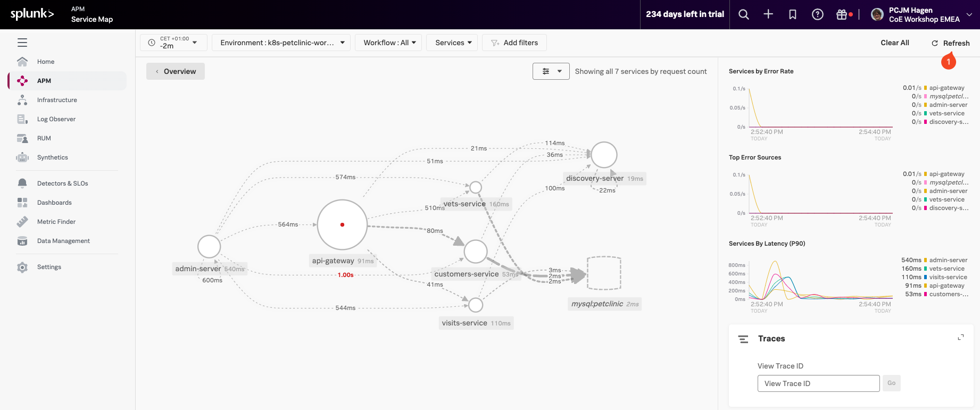Image resolution: width=980 pixels, height=410 pixels.
Task: Toggle the hamburger navigation menu
Action: pyautogui.click(x=22, y=43)
